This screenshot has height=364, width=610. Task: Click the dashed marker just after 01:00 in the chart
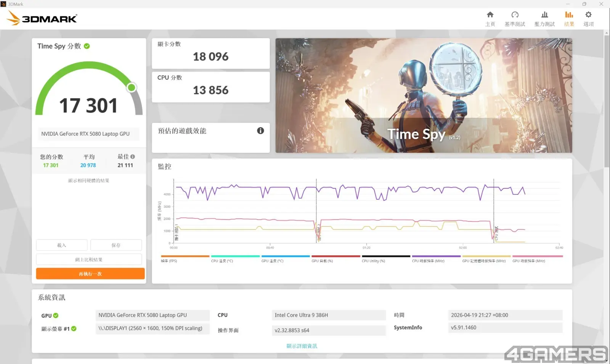[316, 211]
